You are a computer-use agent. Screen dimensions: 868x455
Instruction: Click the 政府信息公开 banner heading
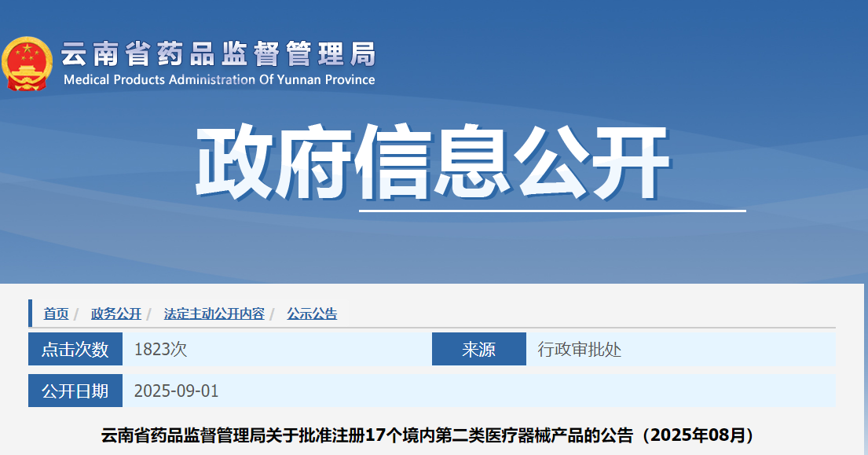click(x=432, y=163)
